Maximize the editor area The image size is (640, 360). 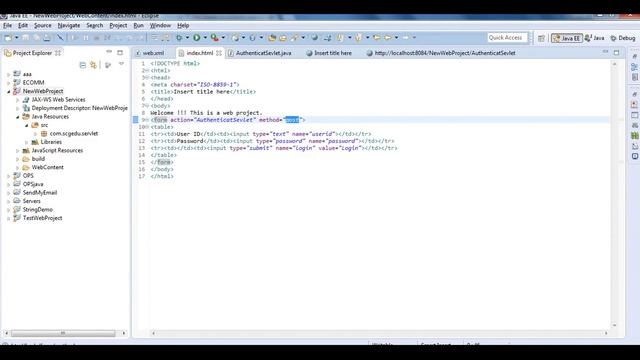pyautogui.click(x=616, y=52)
